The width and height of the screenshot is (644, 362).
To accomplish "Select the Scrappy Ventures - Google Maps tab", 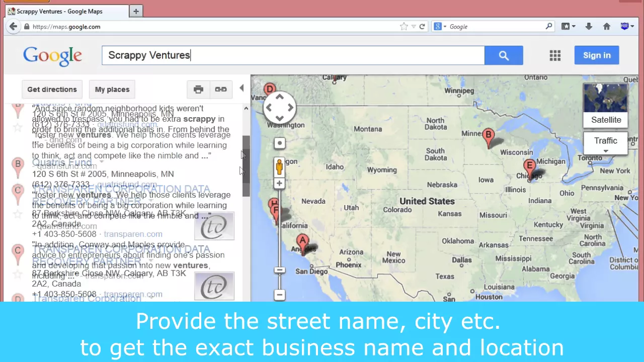I will 65,11.
